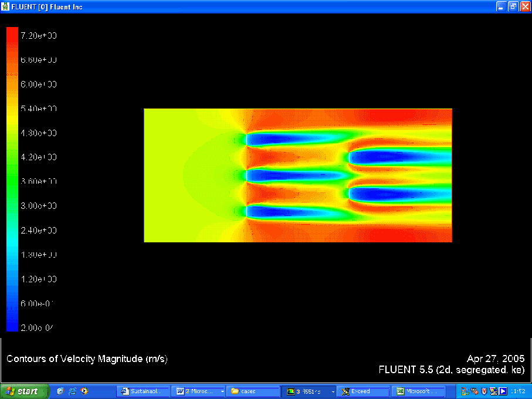Screen dimensions: 532x399
Task: Switch to the Exceed taskbar window
Action: (x=364, y=391)
